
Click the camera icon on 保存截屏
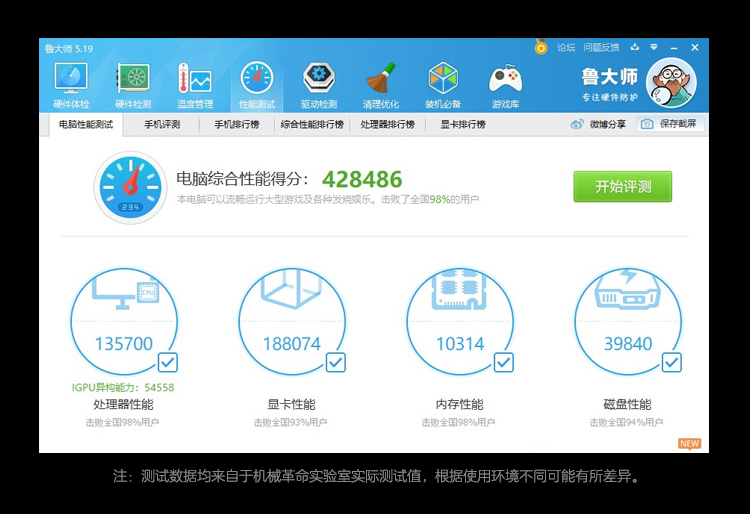(x=647, y=124)
